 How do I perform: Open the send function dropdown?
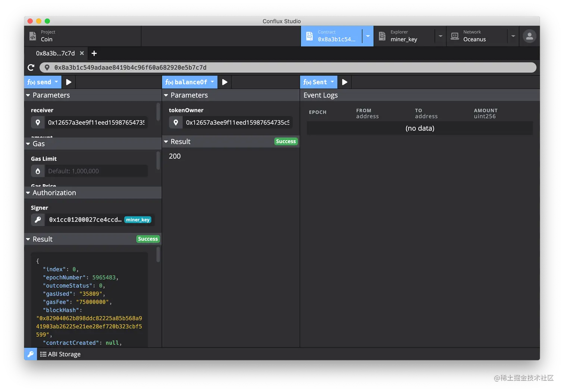tap(43, 82)
